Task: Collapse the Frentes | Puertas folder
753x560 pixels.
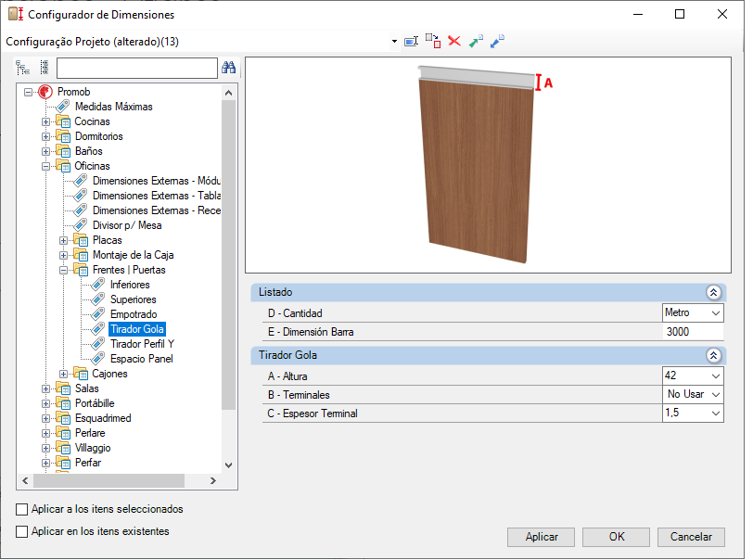Action: click(63, 271)
